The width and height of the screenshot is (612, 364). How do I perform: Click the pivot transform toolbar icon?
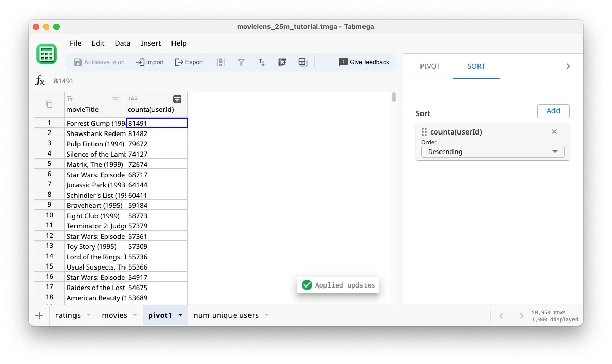point(282,62)
